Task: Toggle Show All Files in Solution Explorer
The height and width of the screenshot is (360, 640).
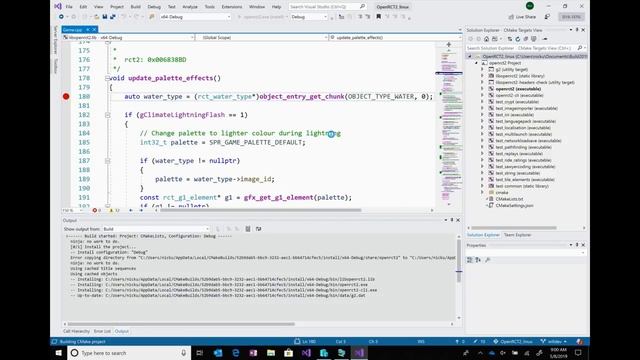Action: point(533,39)
